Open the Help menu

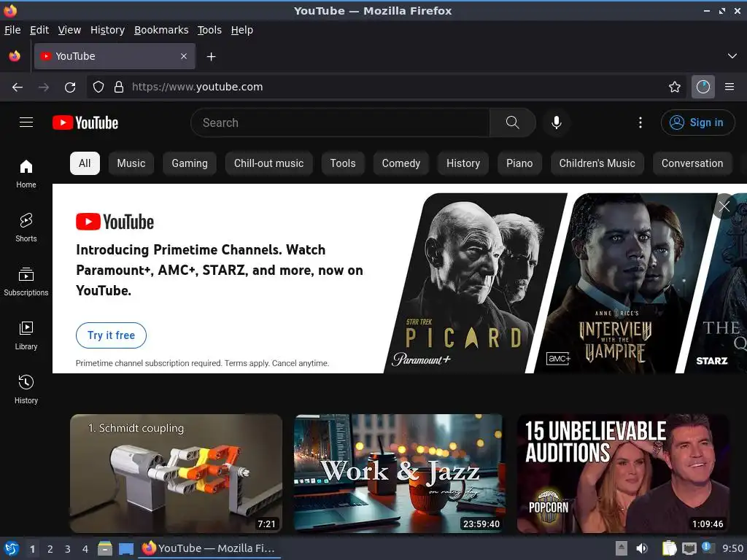242,30
